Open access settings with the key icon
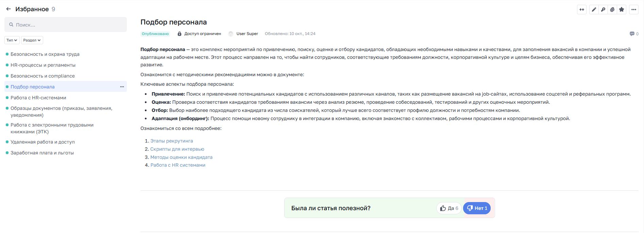 click(x=603, y=10)
